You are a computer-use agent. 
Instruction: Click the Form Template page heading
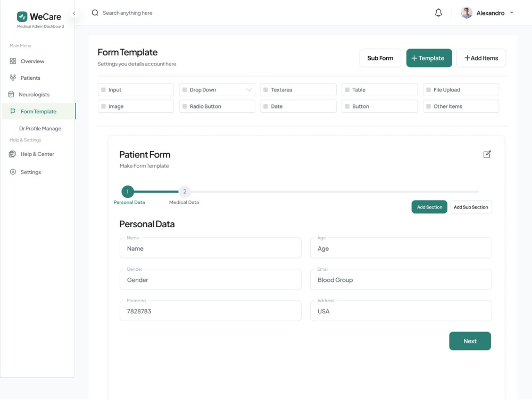pyautogui.click(x=128, y=52)
